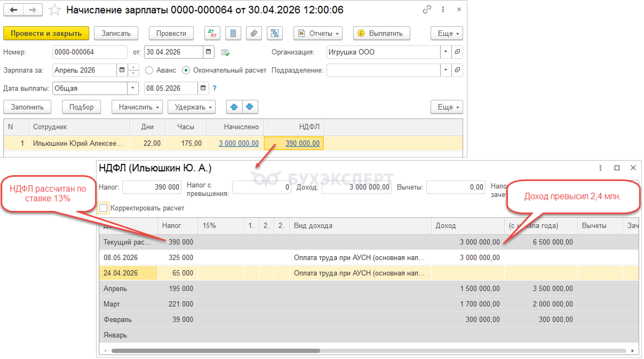Click the salary month stepper arrows

(x=133, y=70)
